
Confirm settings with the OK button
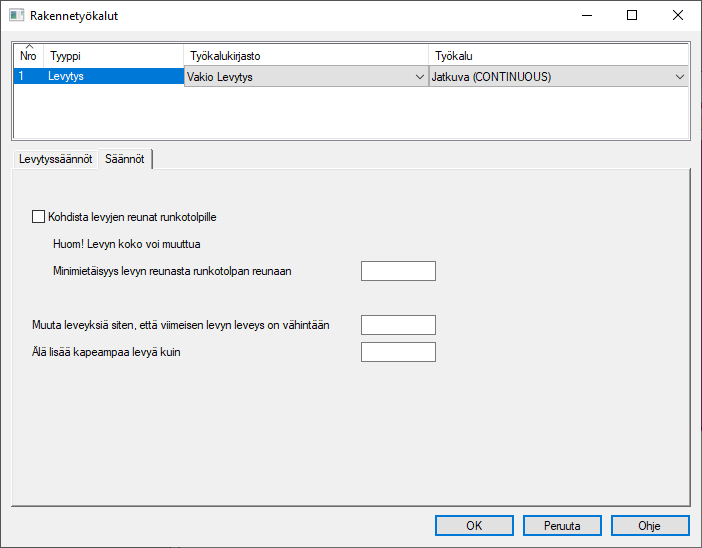(474, 525)
